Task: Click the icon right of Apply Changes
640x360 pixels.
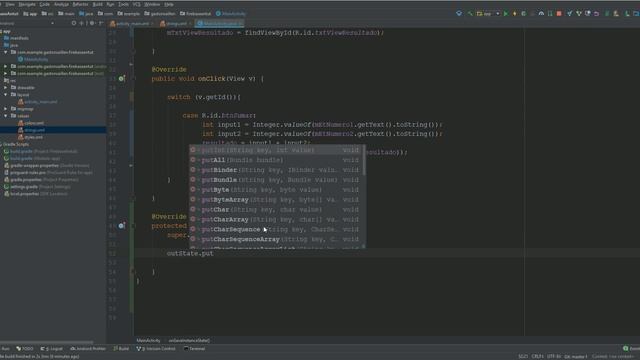Action: point(524,13)
